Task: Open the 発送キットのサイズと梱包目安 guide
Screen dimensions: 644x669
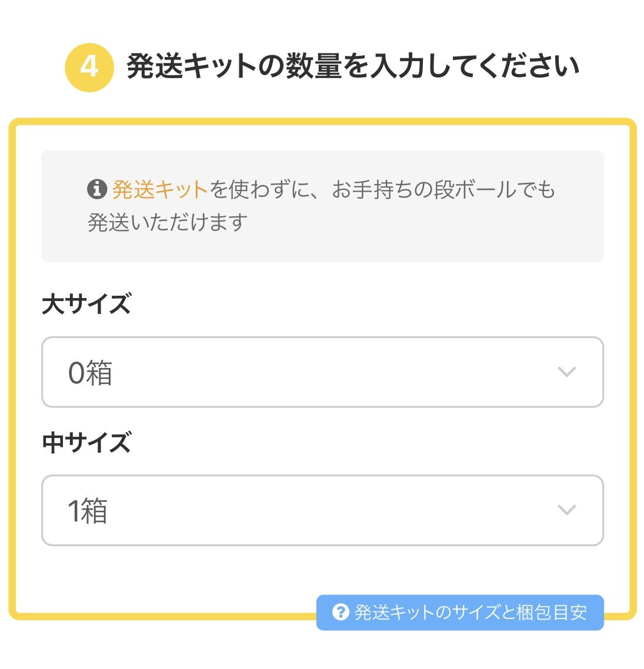Action: (x=459, y=612)
